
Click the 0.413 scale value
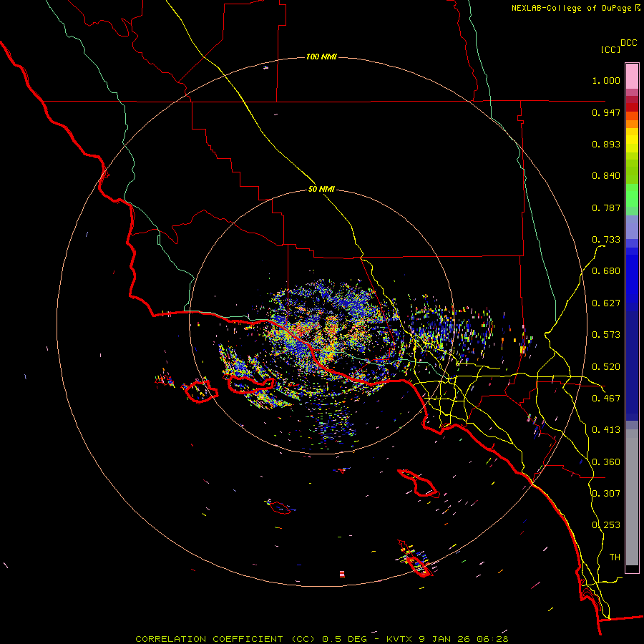pos(606,430)
